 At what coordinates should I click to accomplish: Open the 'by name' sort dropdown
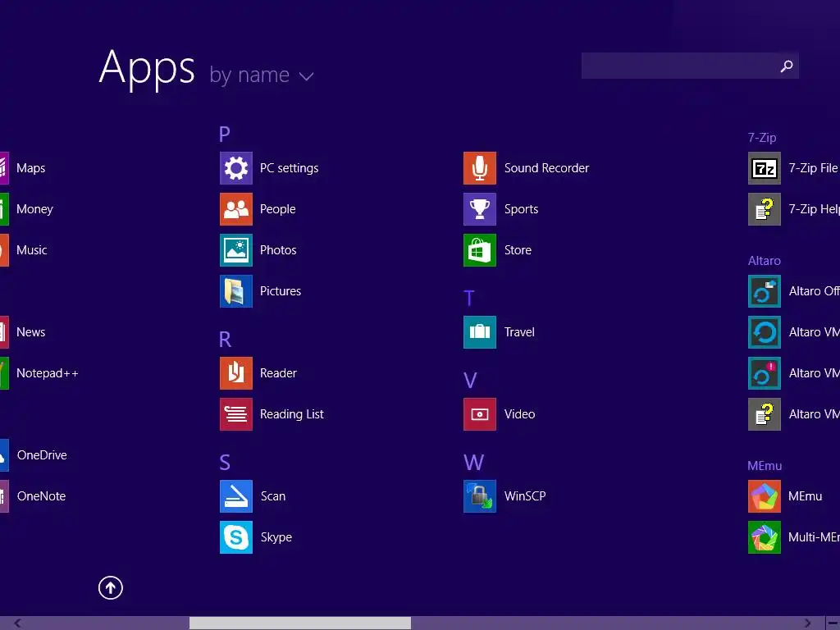click(261, 75)
